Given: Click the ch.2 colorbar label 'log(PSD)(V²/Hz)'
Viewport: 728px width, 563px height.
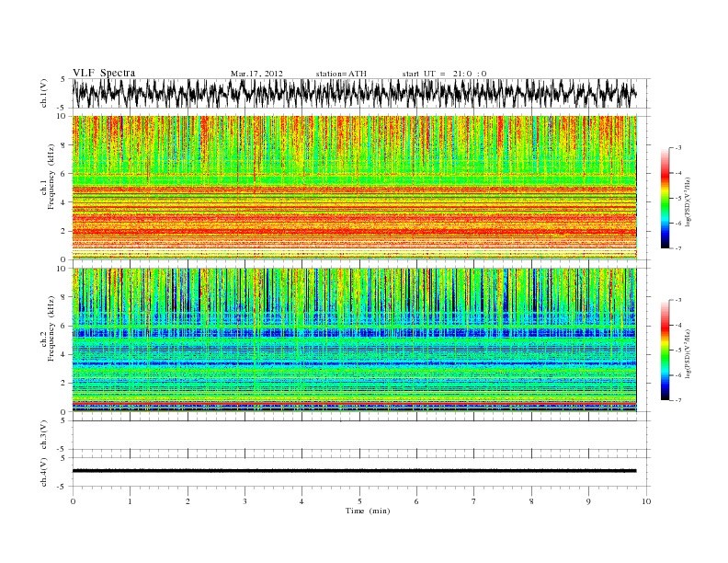Looking at the screenshot, I should coord(688,354).
